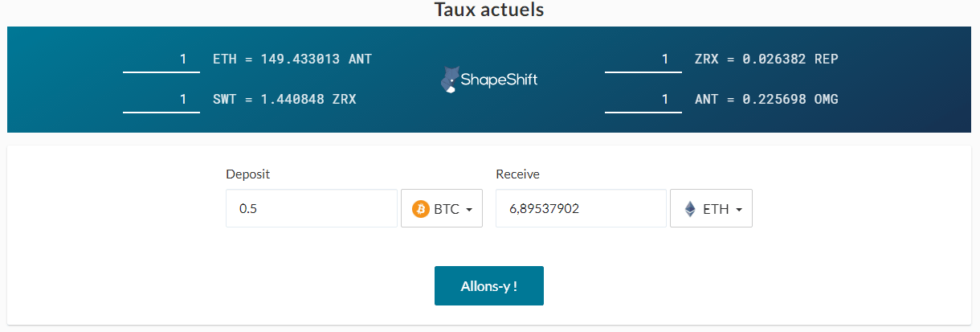Click the Taux actuels heading
The image size is (980, 332).
tap(489, 10)
